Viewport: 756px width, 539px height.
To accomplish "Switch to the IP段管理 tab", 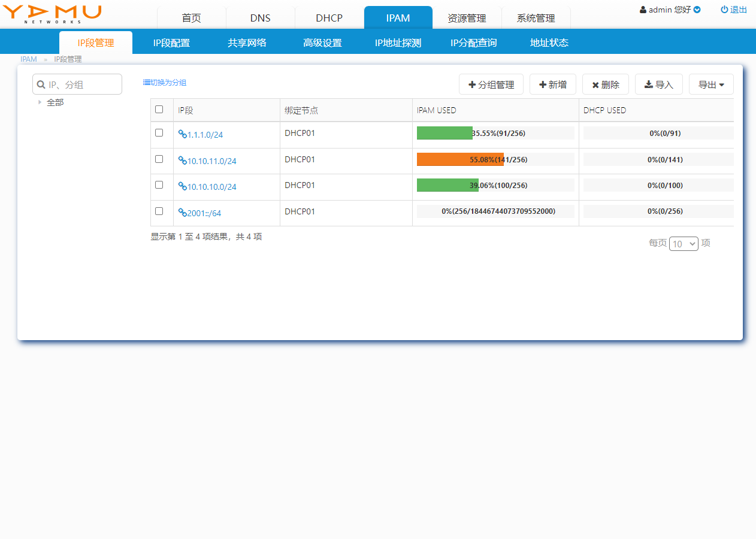I will [x=96, y=43].
